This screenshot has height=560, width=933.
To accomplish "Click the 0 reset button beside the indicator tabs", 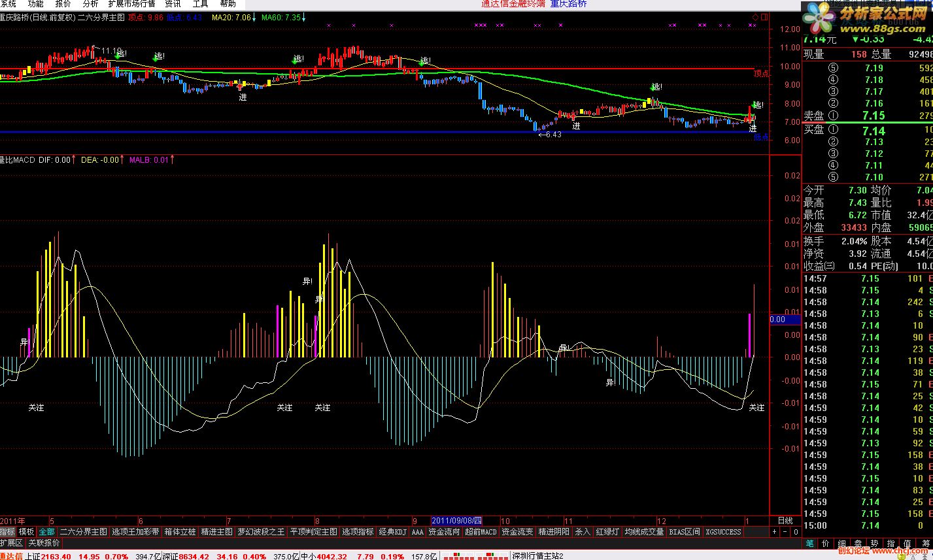I will pos(795,532).
